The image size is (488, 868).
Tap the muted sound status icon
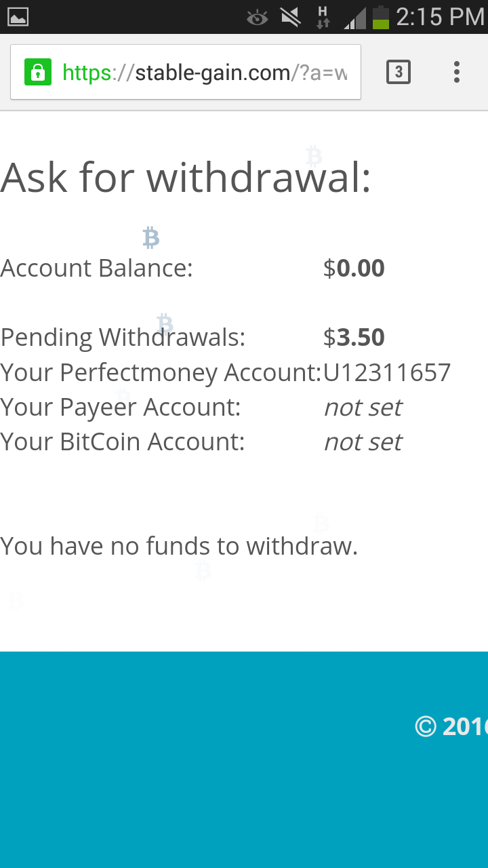[x=291, y=17]
